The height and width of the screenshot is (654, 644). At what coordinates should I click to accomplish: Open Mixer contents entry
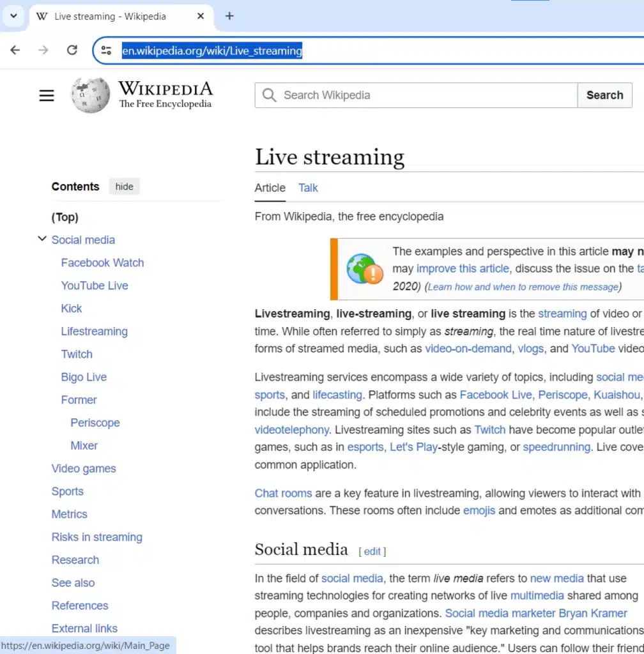(84, 446)
